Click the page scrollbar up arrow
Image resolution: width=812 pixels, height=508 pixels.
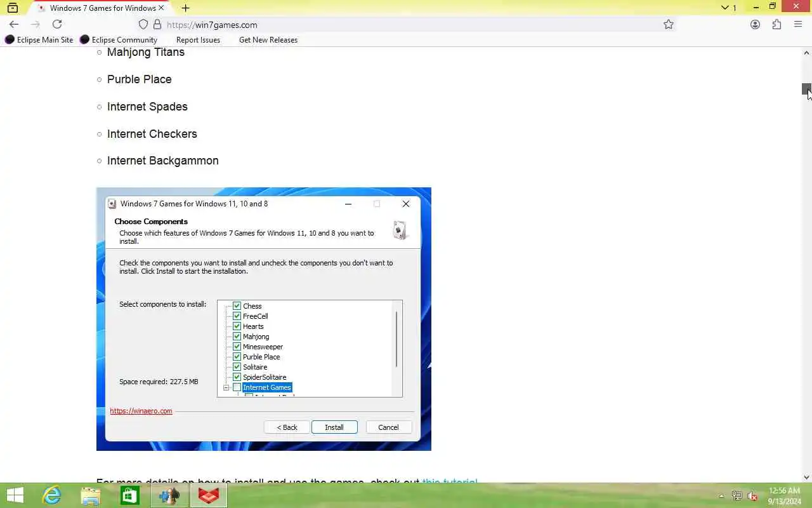point(806,52)
